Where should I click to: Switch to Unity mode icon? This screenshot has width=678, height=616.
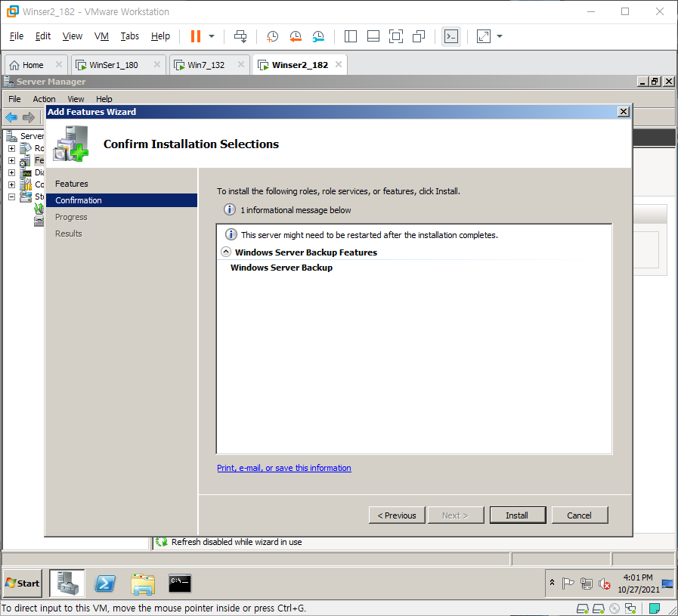[x=419, y=36]
